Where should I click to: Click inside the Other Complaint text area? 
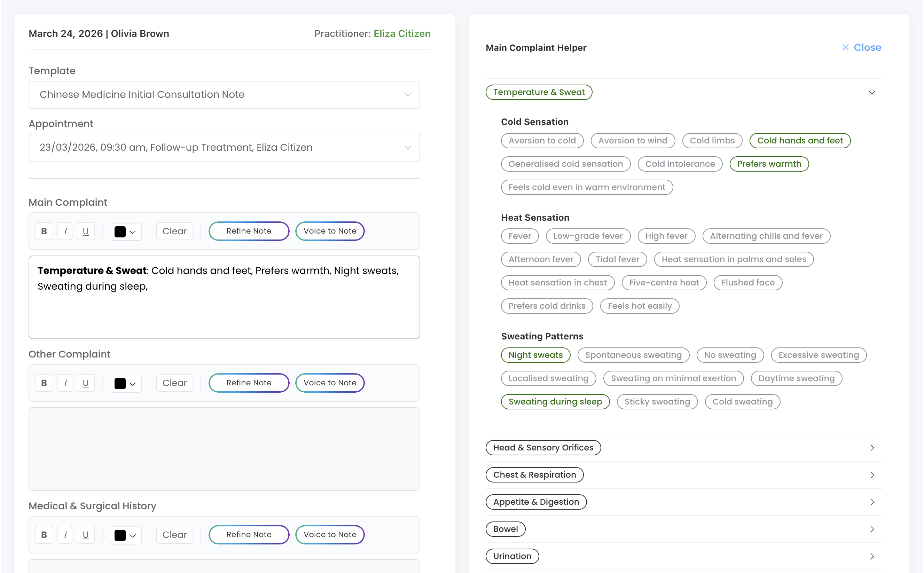click(224, 449)
